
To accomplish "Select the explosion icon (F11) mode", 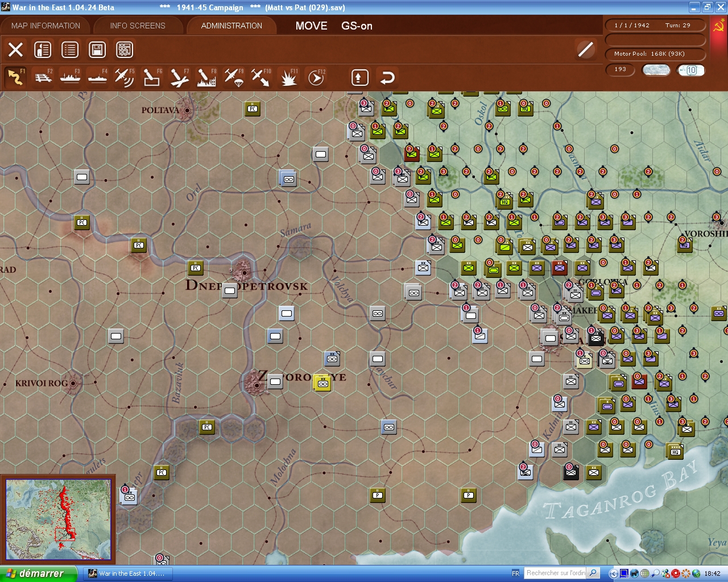I will pos(288,77).
